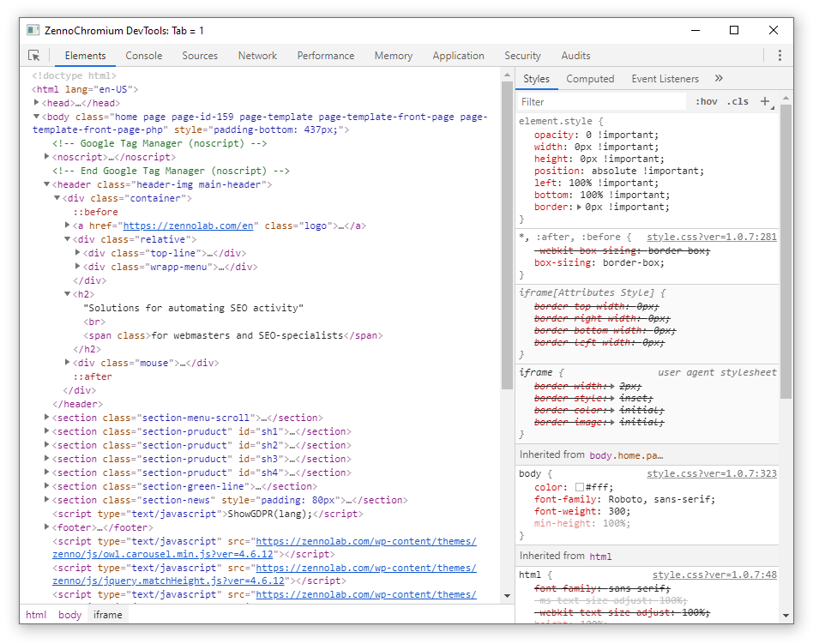Image resolution: width=819 pixels, height=644 pixels.
Task: Expand the footer element
Action: 46,527
